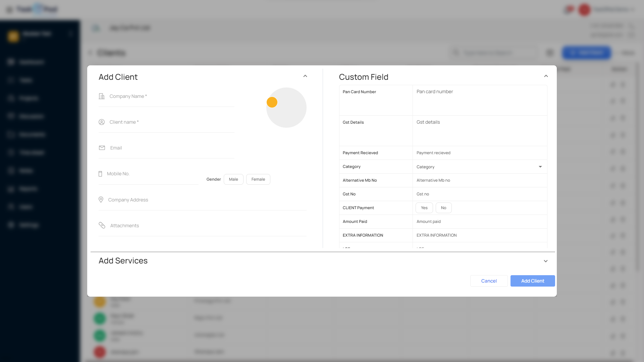
Task: Click the client name person icon
Action: [x=102, y=122]
